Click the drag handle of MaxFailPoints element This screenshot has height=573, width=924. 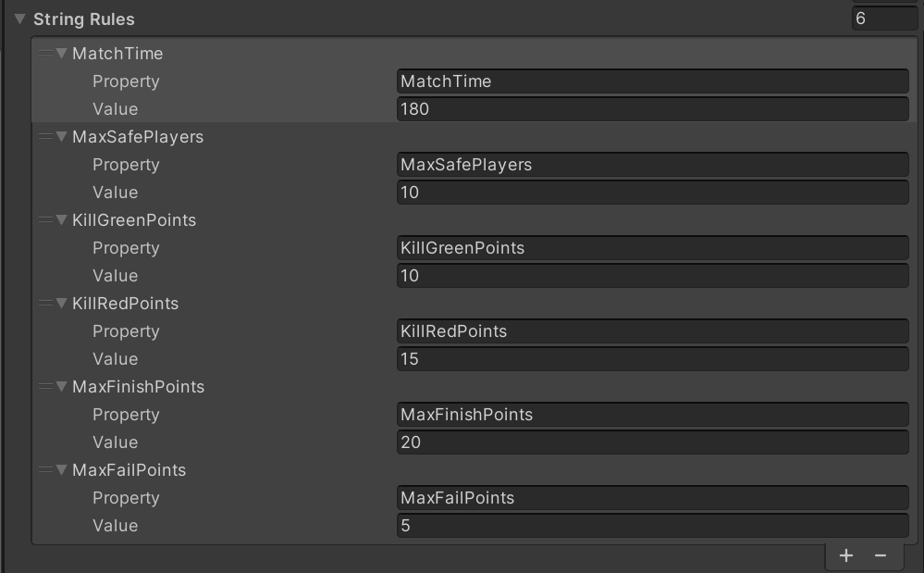point(45,470)
